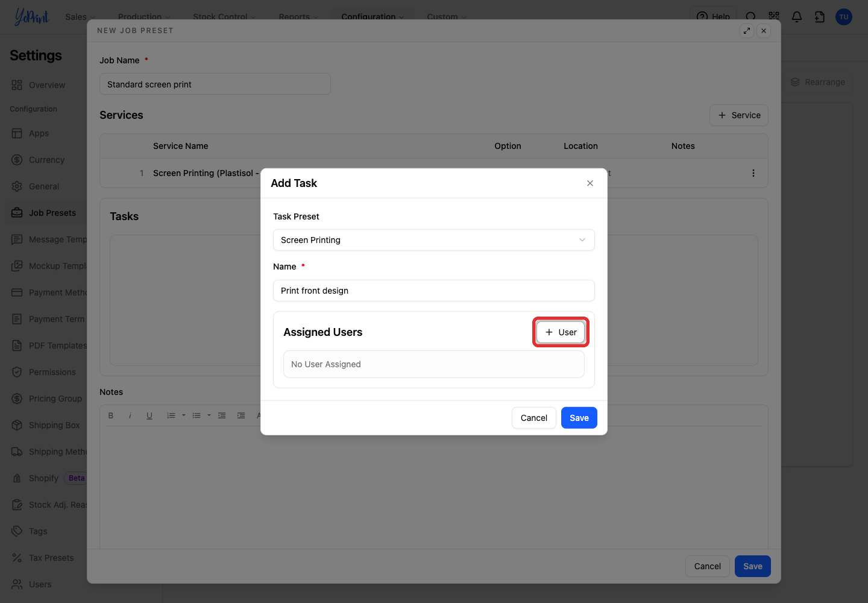Open the QR code scanner icon
This screenshot has height=603, width=868.
(x=774, y=17)
